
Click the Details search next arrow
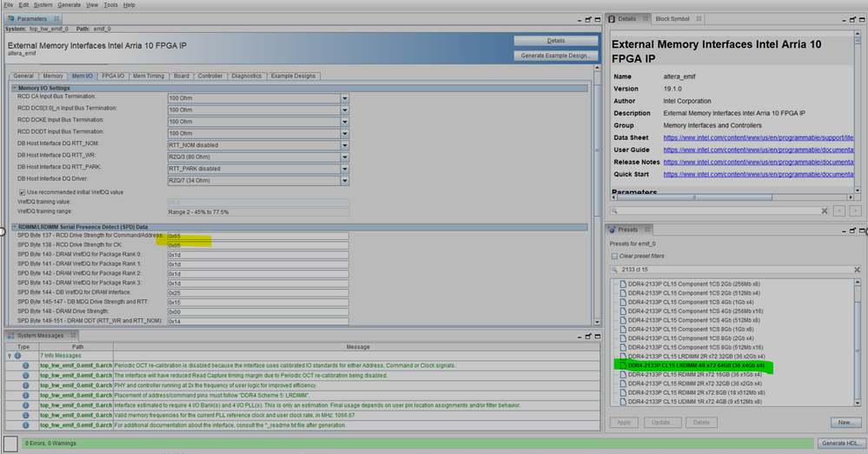(x=855, y=210)
